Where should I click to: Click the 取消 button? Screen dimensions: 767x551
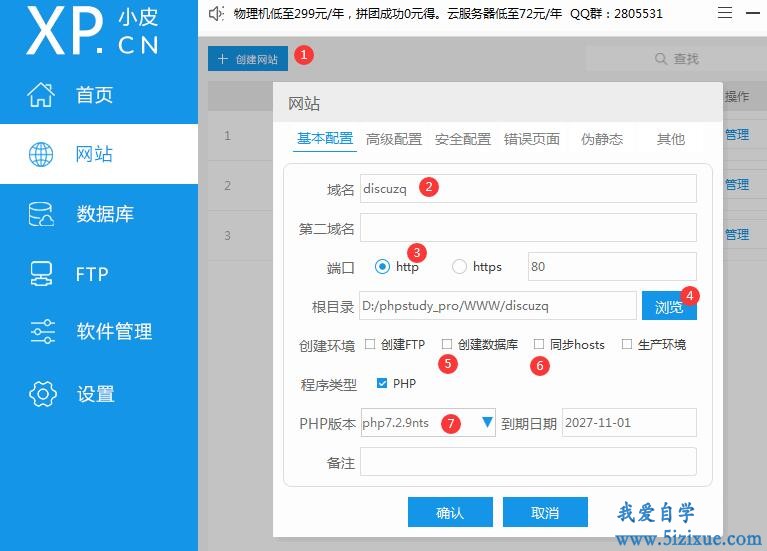click(545, 512)
